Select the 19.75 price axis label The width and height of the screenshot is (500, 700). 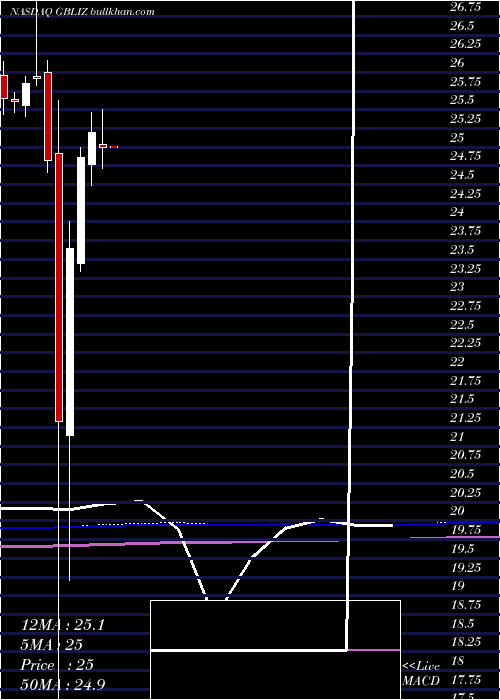click(x=466, y=530)
